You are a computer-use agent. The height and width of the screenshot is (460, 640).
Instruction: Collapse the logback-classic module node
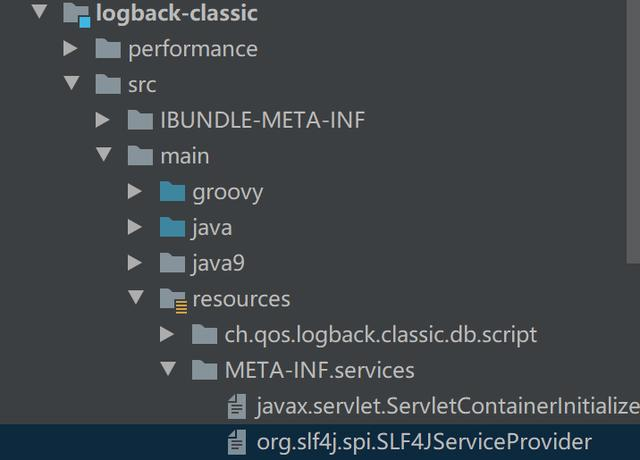coord(40,11)
